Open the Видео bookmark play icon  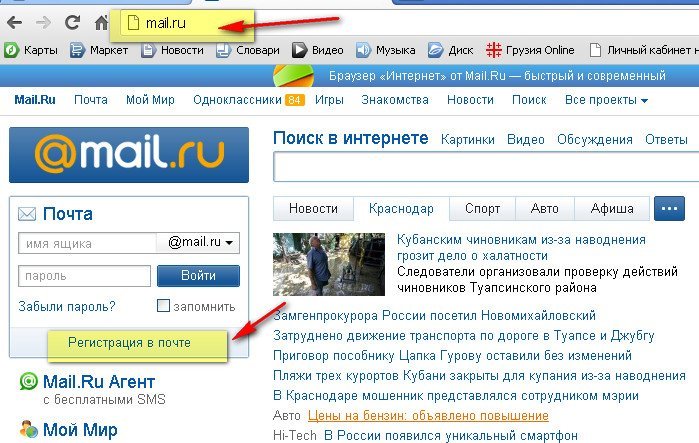coord(300,50)
